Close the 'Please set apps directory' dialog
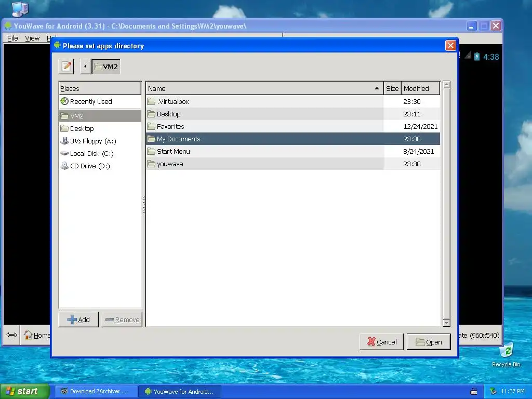Screen dimensions: 532x399 pos(450,46)
